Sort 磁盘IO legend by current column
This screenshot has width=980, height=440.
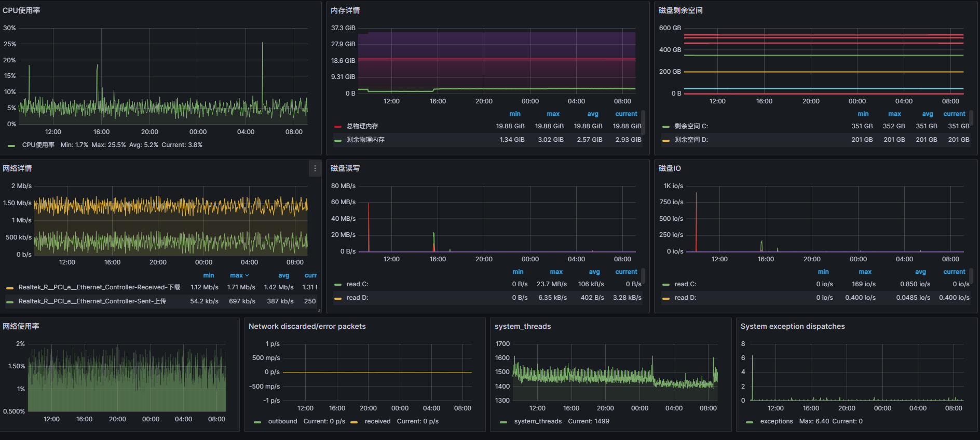click(x=954, y=272)
